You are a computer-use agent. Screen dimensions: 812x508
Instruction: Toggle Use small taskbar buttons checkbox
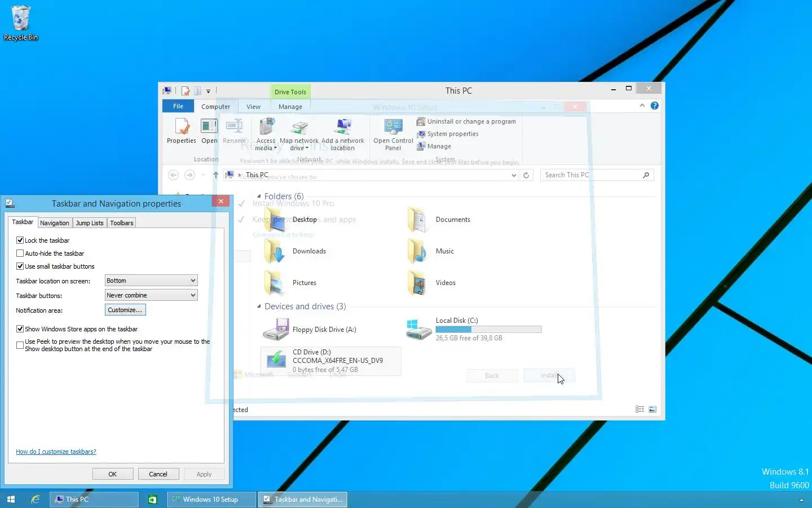coord(20,266)
